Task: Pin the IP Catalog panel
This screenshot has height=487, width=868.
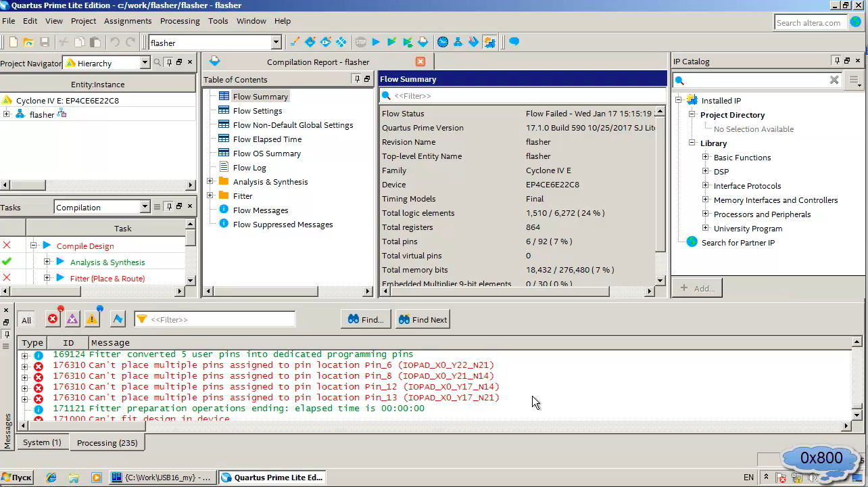Action: [837, 61]
